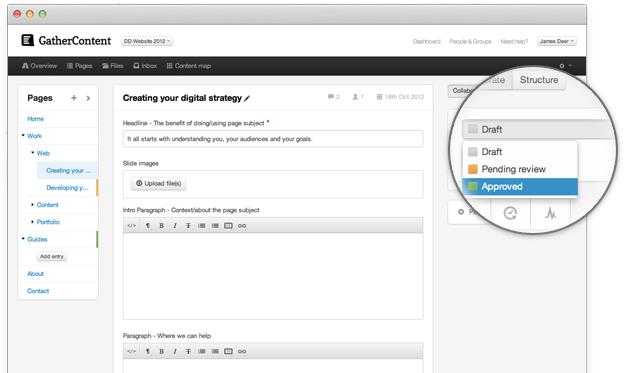
Task: Toggle HTML source in 'Where we can help' toolbar
Action: pos(131,352)
